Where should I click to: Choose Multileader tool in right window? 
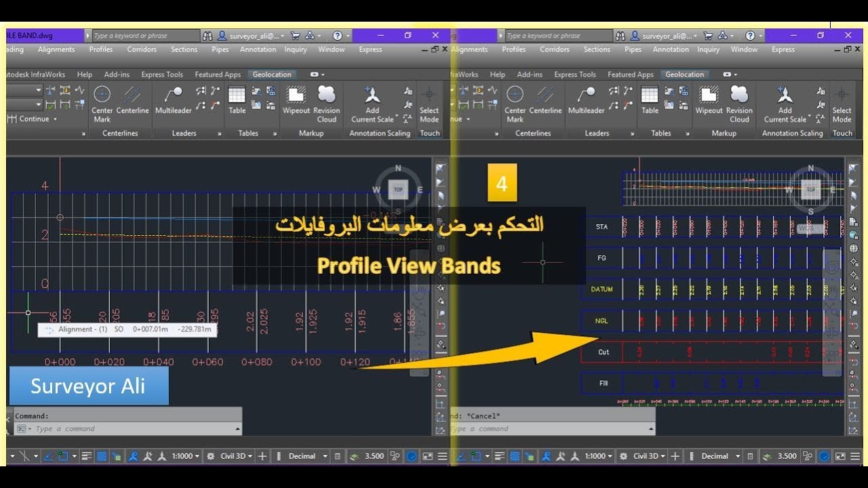pos(587,100)
